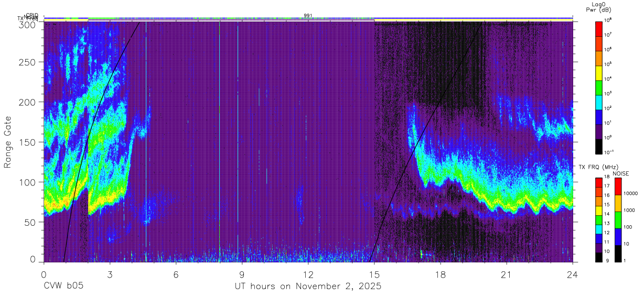Click the green segment of the TX FRQ colorbar
Image resolution: width=644 pixels, height=297 pixels.
click(x=598, y=220)
